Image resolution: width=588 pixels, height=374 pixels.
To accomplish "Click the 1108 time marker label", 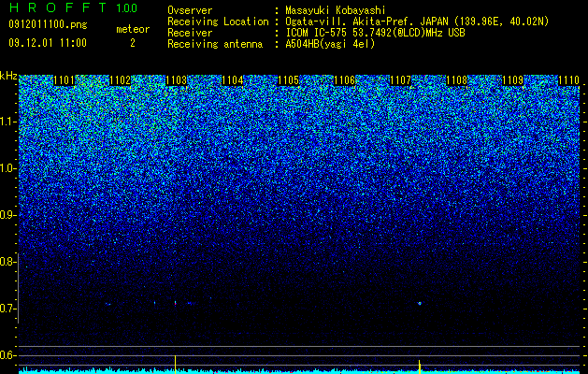I will [457, 80].
